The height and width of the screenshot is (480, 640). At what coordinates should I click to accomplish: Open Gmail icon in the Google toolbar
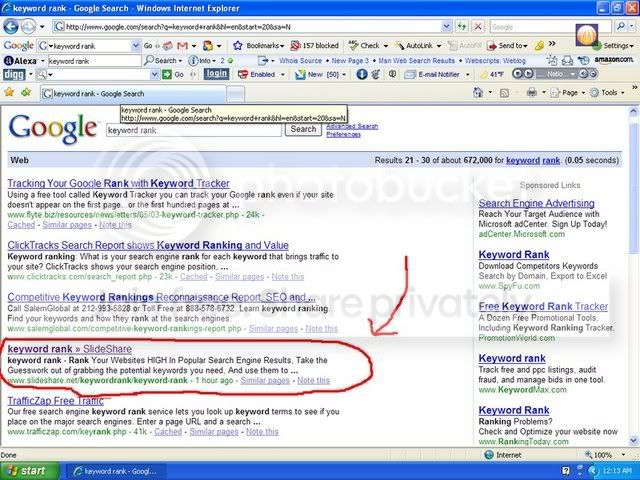[182, 46]
